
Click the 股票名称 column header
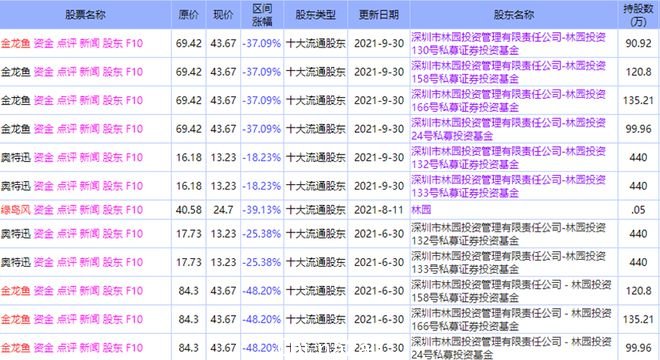tap(85, 15)
